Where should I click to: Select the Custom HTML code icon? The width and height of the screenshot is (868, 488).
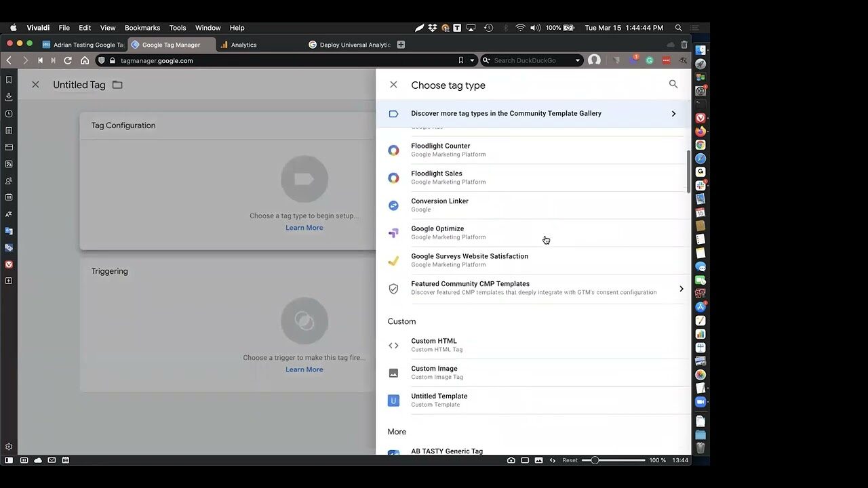pos(393,346)
